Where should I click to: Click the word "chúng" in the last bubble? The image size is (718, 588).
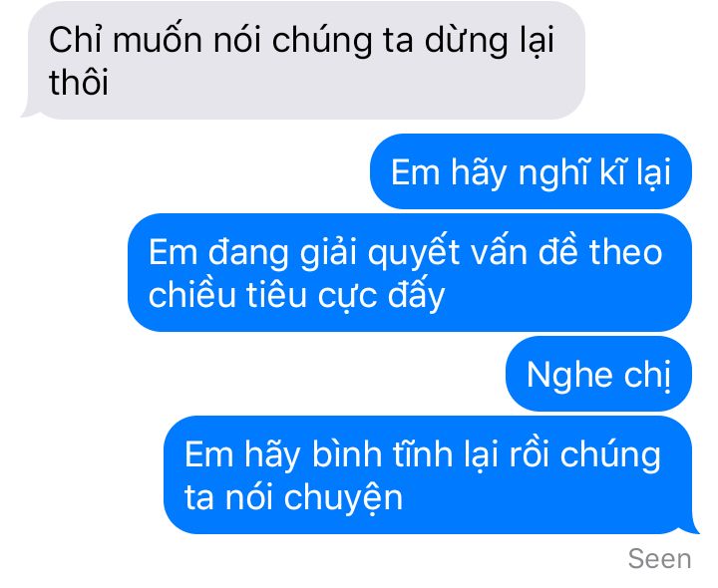pyautogui.click(x=610, y=454)
